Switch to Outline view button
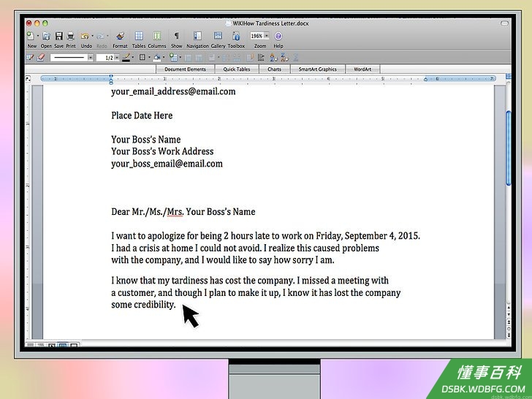This screenshot has height=399, width=532. point(41,345)
